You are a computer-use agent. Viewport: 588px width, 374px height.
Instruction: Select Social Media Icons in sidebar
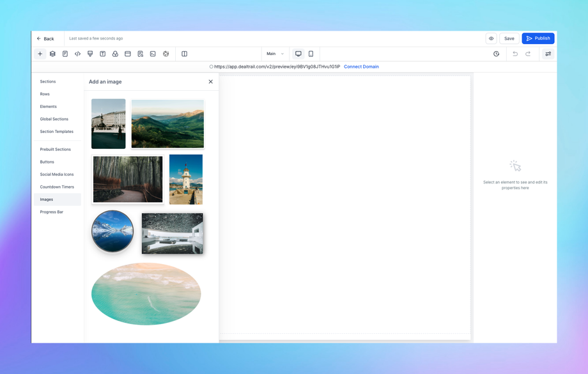click(x=57, y=175)
